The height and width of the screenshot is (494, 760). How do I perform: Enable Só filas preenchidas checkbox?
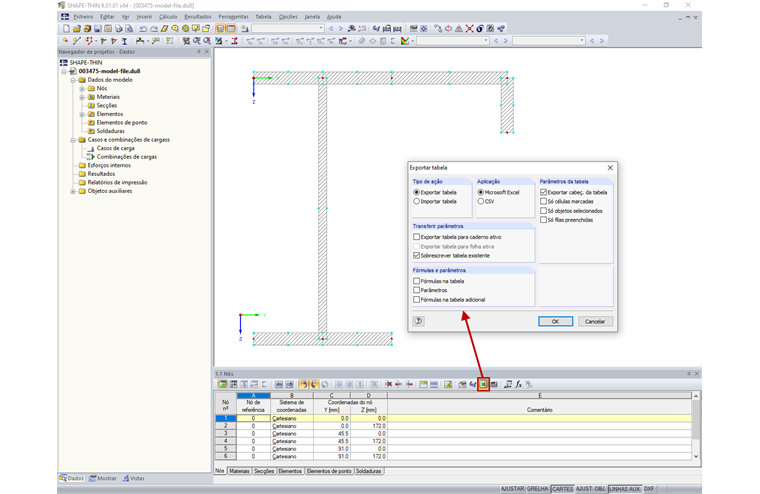[x=543, y=220]
